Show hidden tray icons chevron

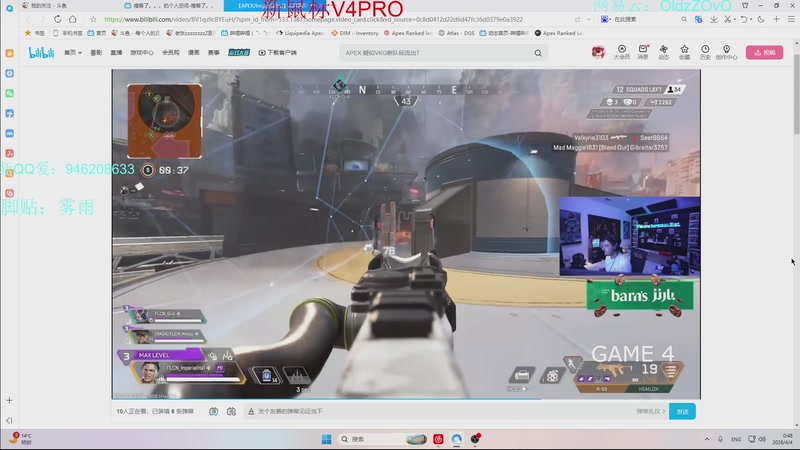[x=707, y=439]
